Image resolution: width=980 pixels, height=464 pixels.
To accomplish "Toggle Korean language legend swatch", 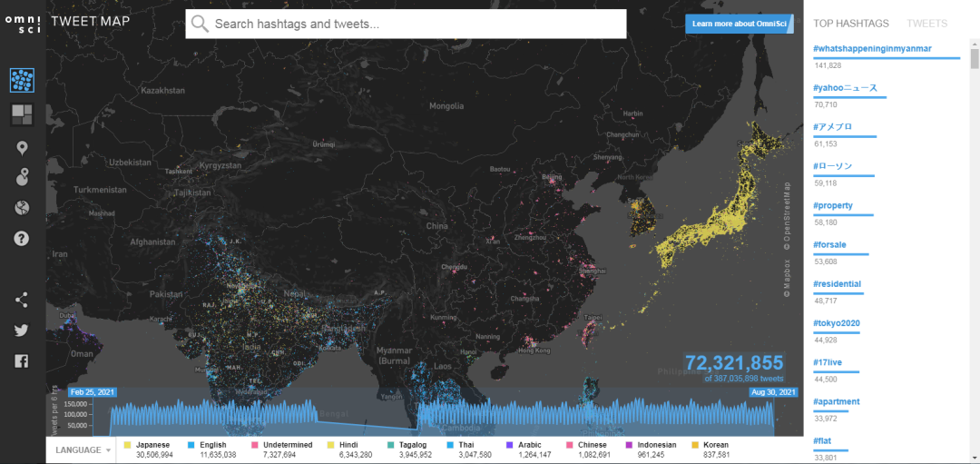I will tap(693, 445).
